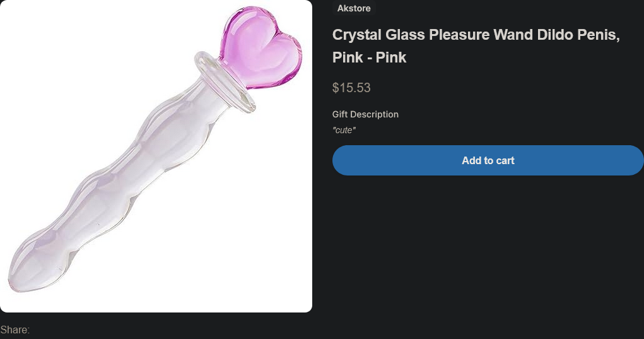Click the Share label
The height and width of the screenshot is (339, 644).
(15, 330)
